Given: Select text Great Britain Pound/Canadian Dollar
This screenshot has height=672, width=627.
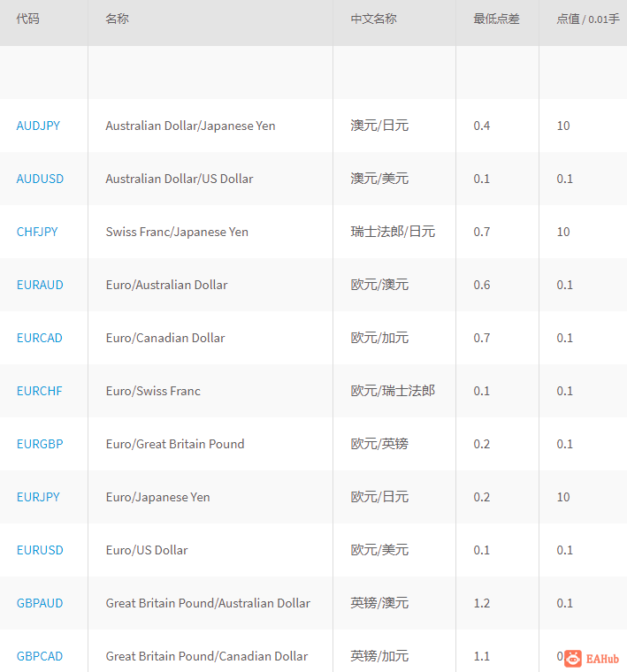Looking at the screenshot, I should point(207,656).
